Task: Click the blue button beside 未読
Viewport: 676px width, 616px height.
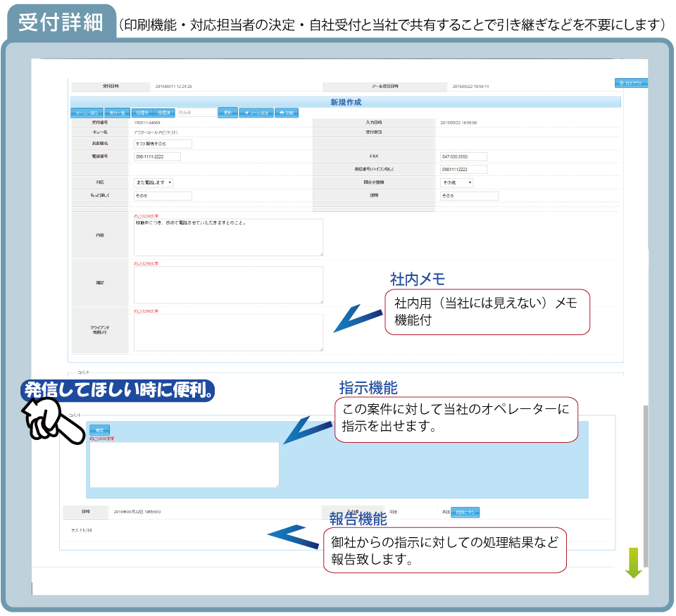Action: (x=465, y=512)
